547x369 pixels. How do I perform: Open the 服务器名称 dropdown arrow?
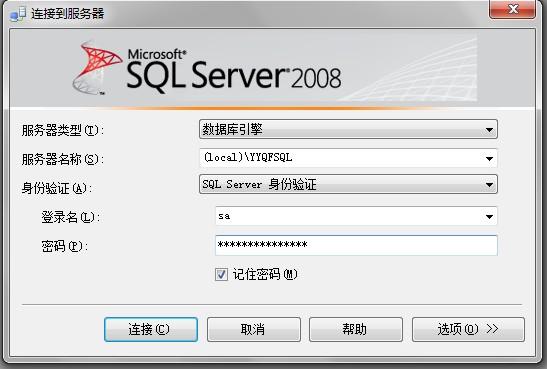click(489, 159)
